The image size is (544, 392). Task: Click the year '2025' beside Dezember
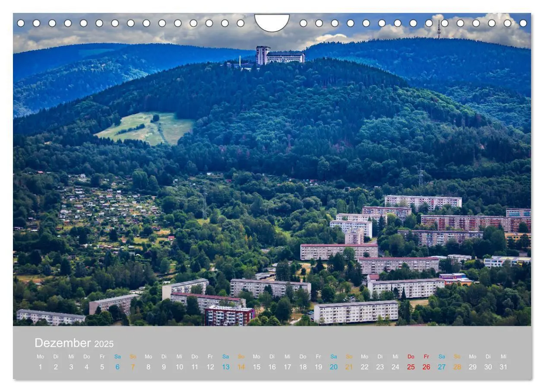[x=104, y=344]
